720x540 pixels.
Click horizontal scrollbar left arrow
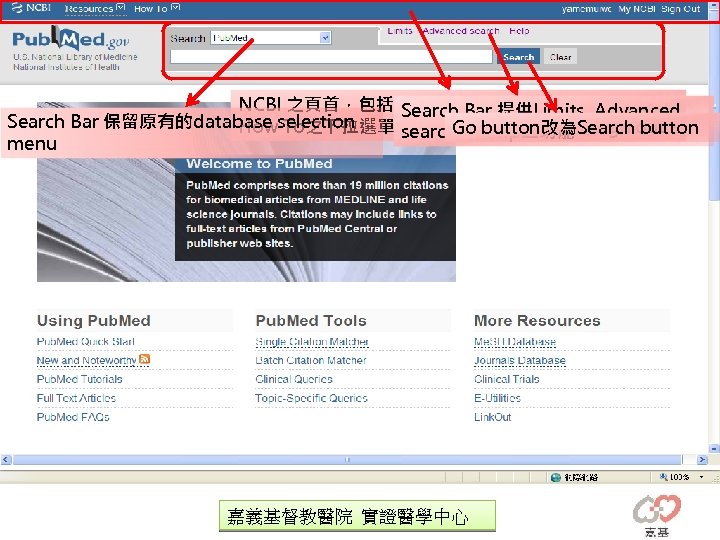tap(6, 459)
